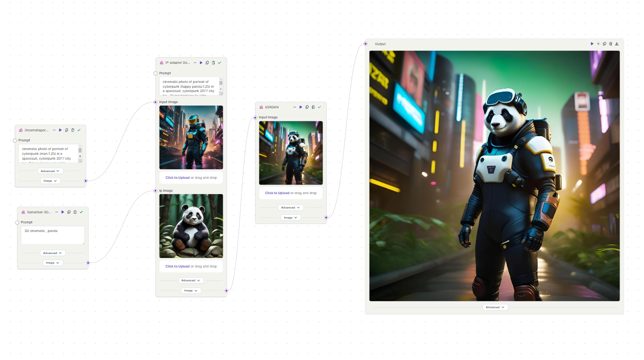This screenshot has height=360, width=644.
Task: Duplicate the IP-adapter node
Action: 207,63
